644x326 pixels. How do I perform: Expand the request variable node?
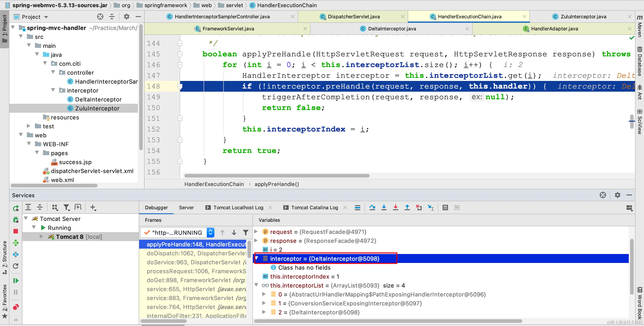[256, 232]
